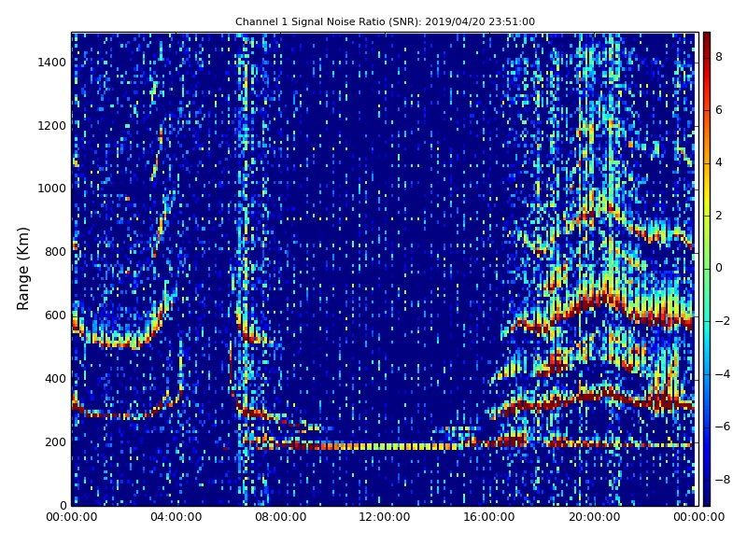
Task: Click the plot title showing Channel 1 SNR
Action: click(385, 21)
